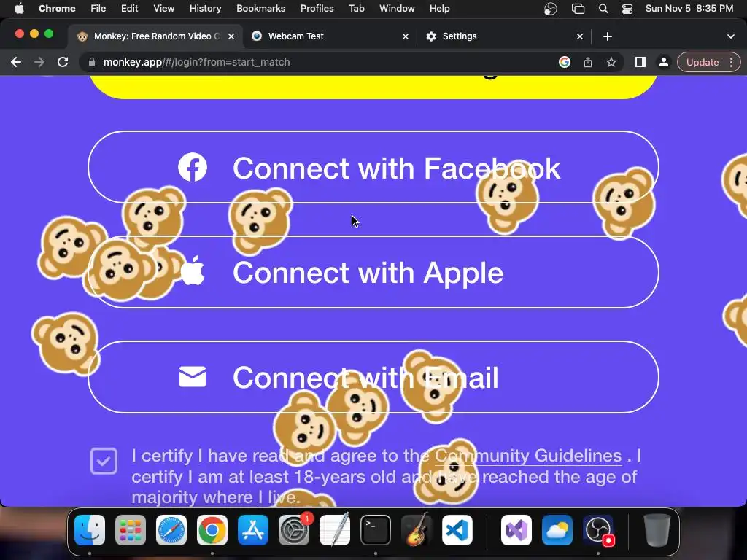Expand the tab search chevron
Image resolution: width=747 pixels, height=560 pixels.
pos(731,36)
